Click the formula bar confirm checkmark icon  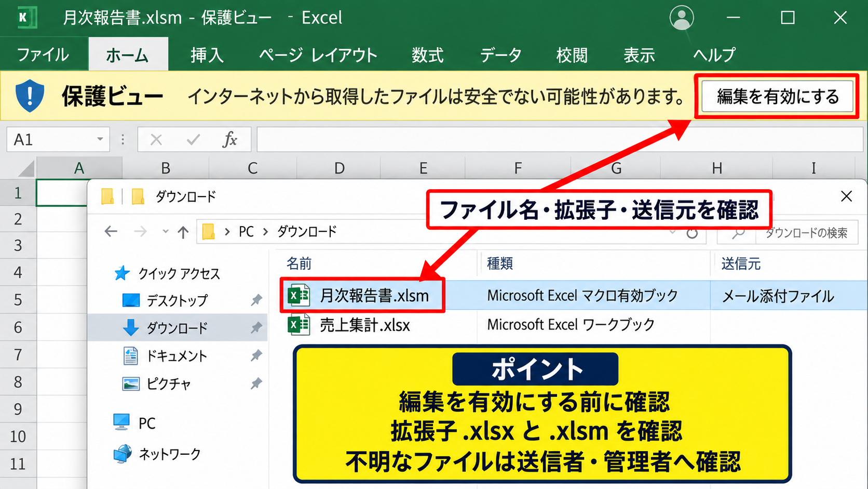coord(193,139)
